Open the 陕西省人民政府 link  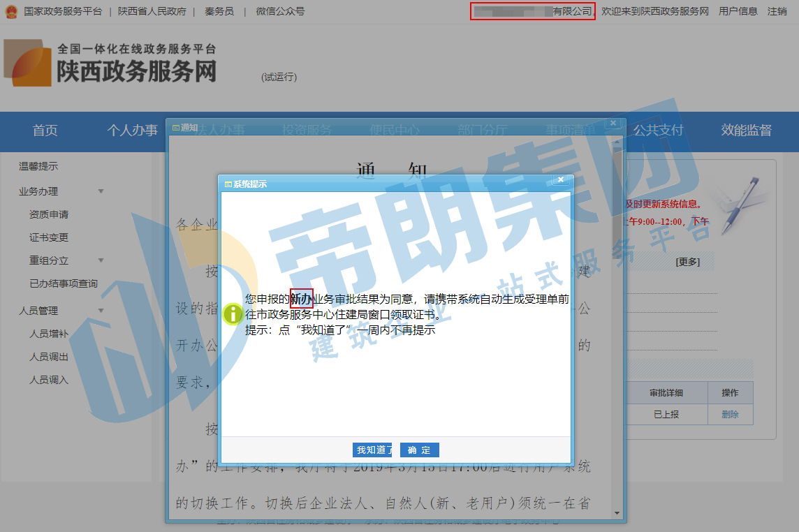click(152, 11)
